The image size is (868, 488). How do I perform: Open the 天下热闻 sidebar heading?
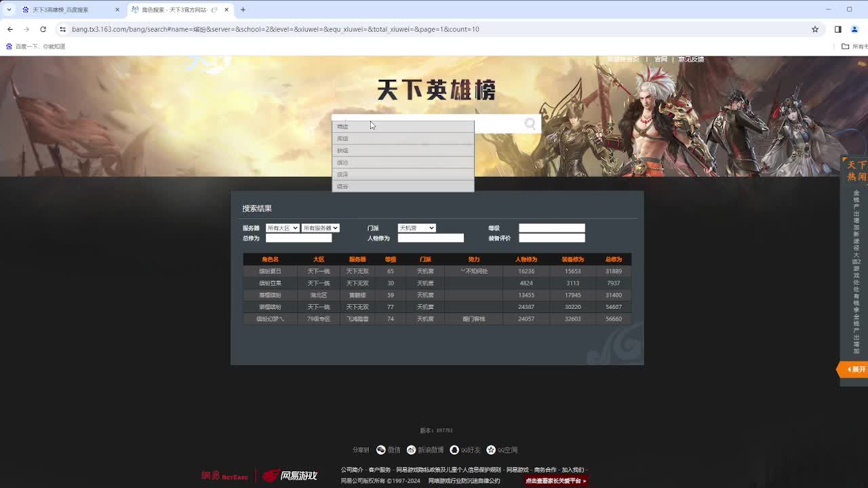(856, 171)
